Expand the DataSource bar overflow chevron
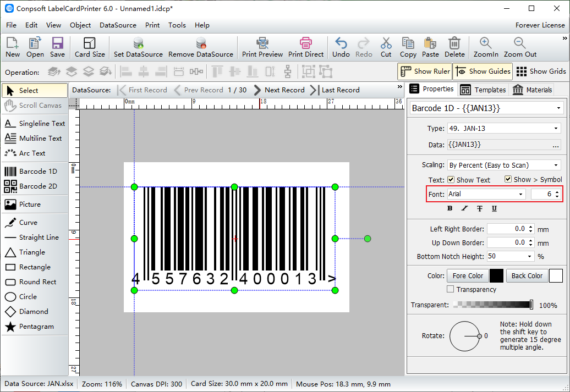 click(400, 87)
